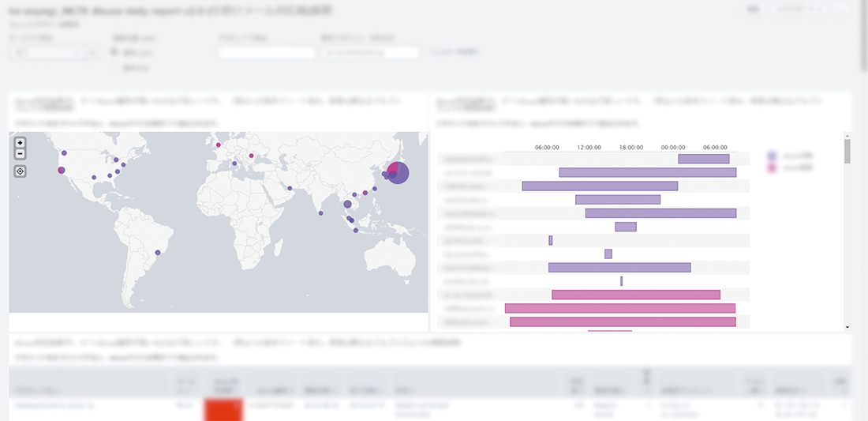Zoom in on the world map
Screen dimensions: 868x421
[x=20, y=143]
